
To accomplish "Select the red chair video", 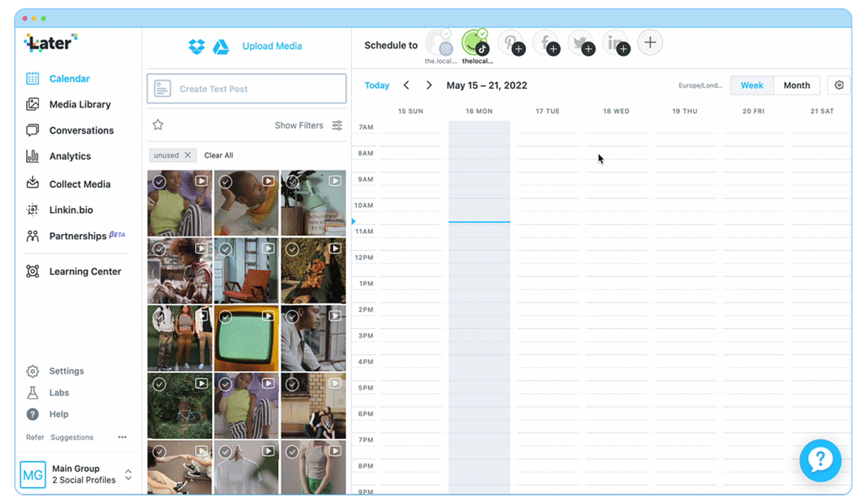I will click(x=246, y=271).
